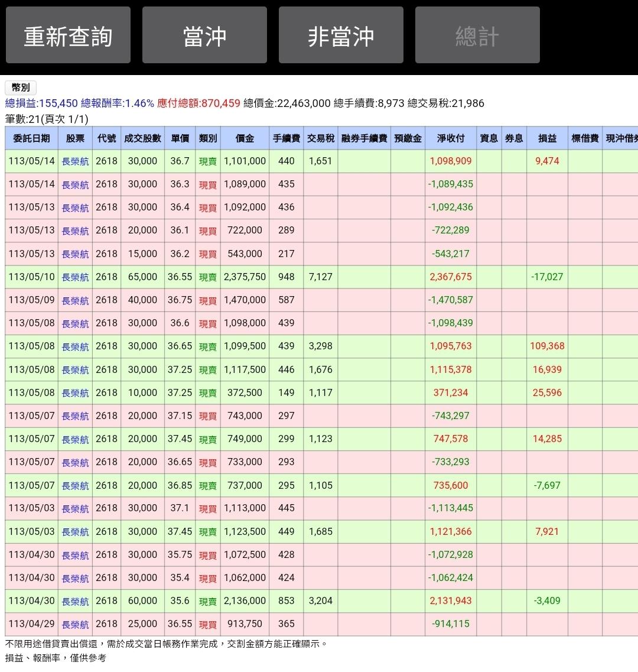638x672 pixels.
Task: Open 長榮航 link in the 113/04/29 row
Action: coord(75,624)
